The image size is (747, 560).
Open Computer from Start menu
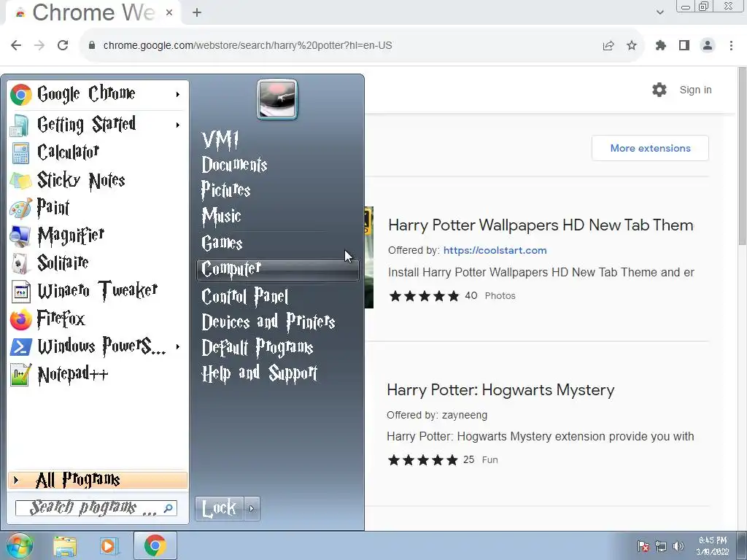point(278,270)
